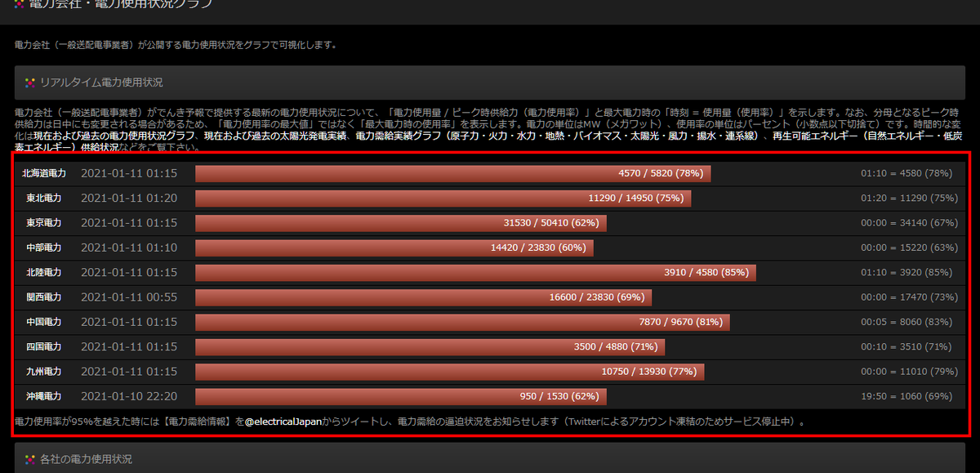Image resolution: width=980 pixels, height=473 pixels.
Task: Click peak value 19:50 = 1060 (69%)
Action: (906, 396)
